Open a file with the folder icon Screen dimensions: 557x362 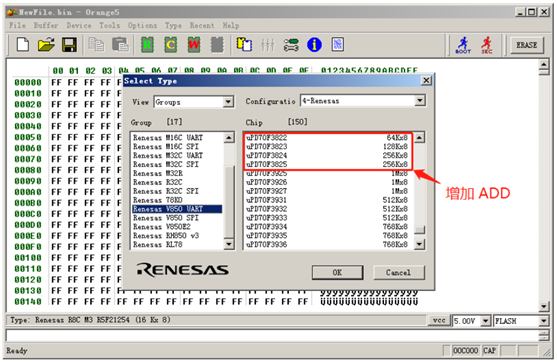tap(46, 45)
